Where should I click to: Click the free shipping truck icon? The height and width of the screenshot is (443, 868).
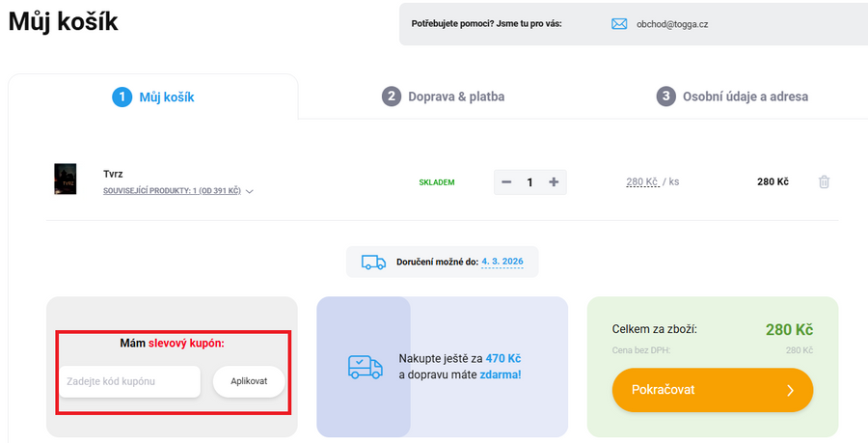pyautogui.click(x=364, y=367)
